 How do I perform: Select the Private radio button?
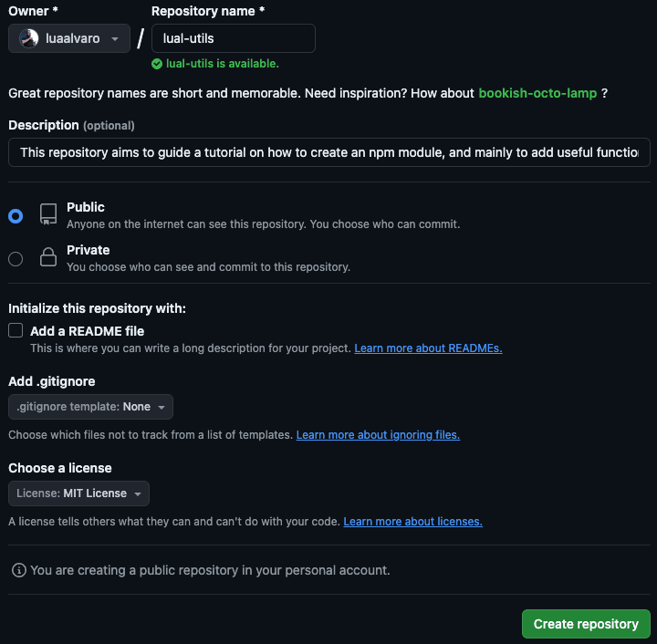point(16,259)
